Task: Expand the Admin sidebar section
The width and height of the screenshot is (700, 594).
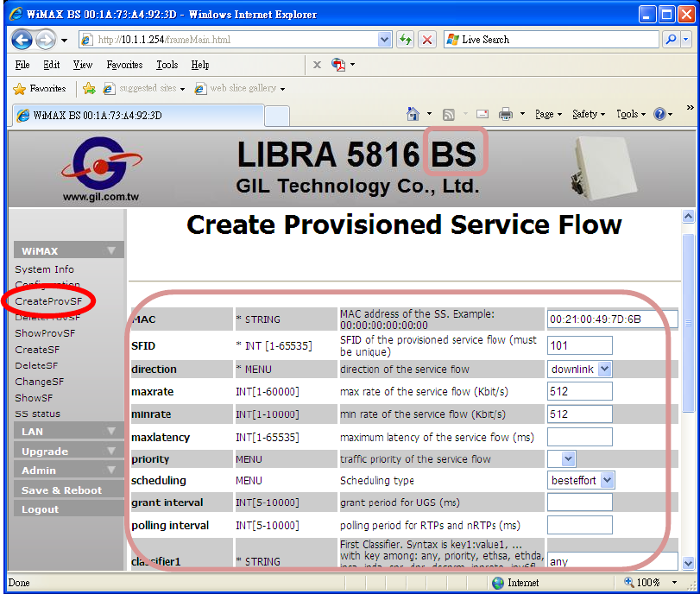Action: (69, 471)
